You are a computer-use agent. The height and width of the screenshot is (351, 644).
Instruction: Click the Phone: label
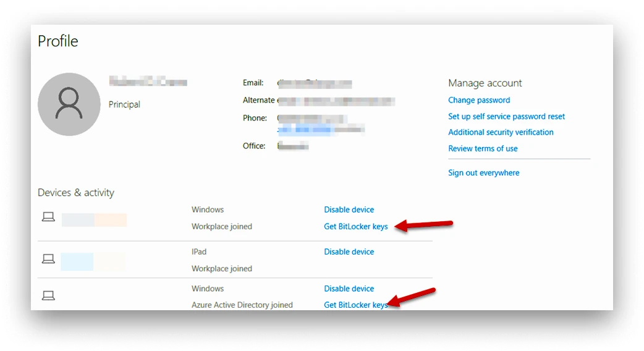point(255,118)
